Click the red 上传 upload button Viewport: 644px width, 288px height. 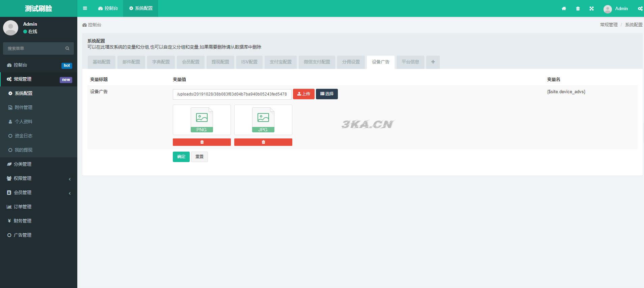point(304,94)
